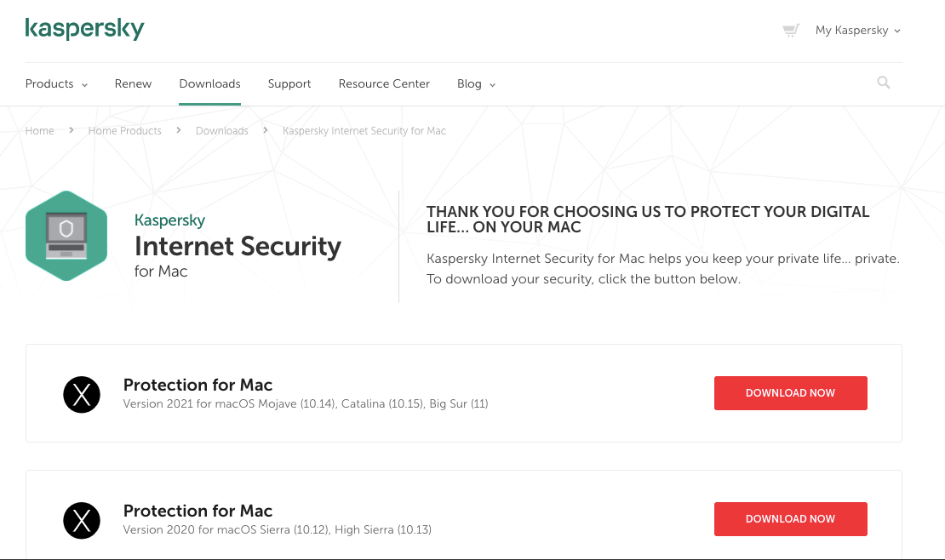Open the Resource Center menu item
The height and width of the screenshot is (560, 945).
tap(384, 84)
